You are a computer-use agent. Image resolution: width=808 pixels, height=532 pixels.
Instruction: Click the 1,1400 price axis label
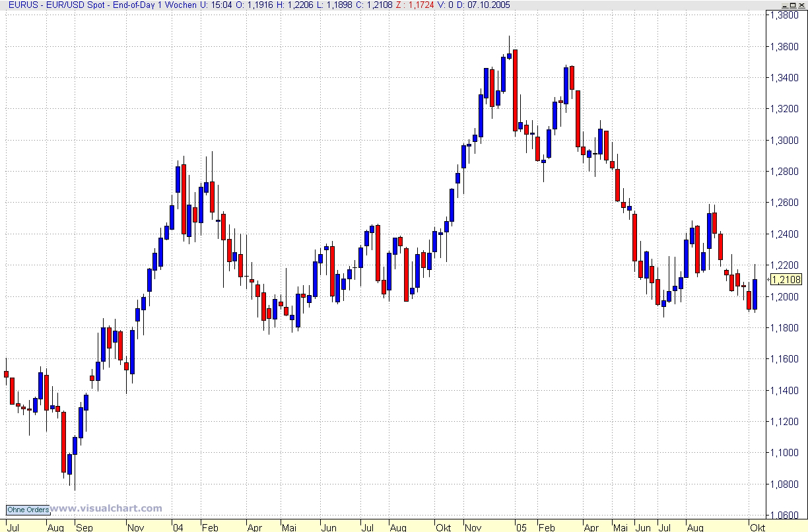coord(785,390)
